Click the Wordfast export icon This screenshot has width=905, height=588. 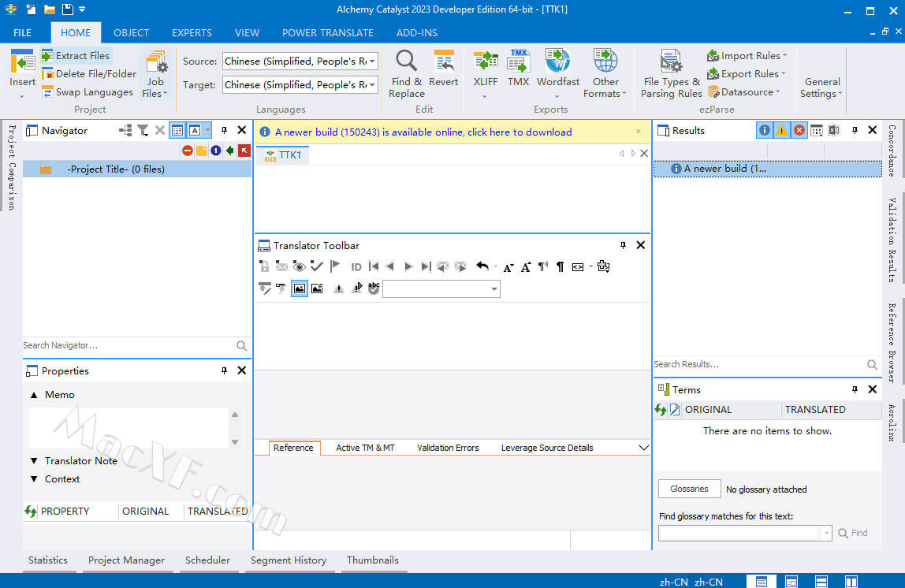point(557,61)
